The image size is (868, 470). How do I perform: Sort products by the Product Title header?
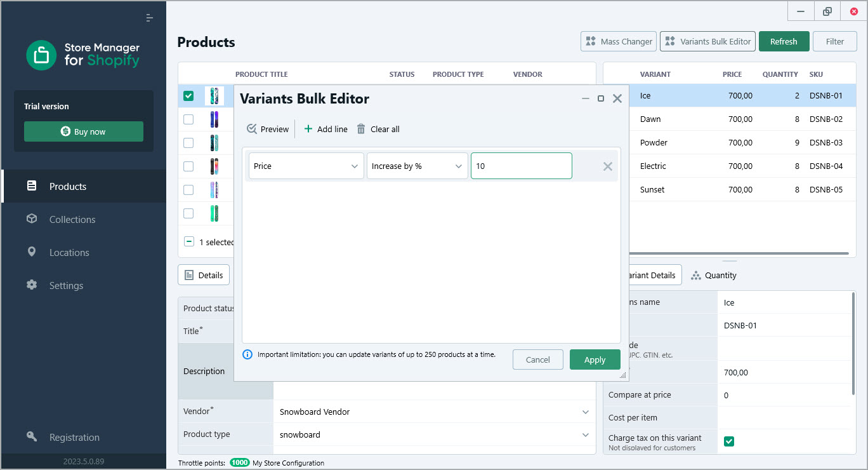(x=261, y=74)
